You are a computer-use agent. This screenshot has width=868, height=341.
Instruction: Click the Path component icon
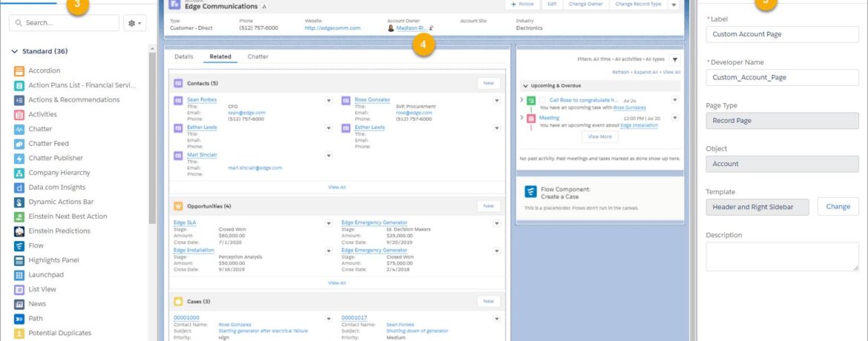(x=19, y=319)
